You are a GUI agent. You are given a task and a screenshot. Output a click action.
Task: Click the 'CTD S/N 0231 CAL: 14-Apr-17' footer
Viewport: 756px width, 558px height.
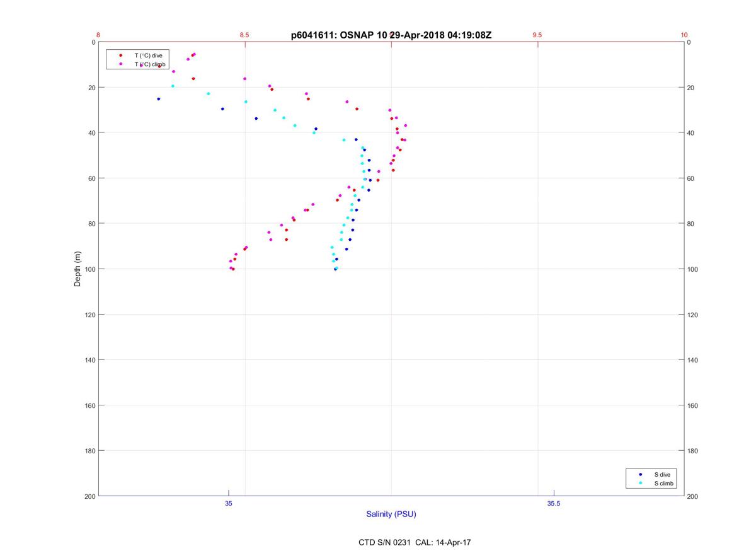[x=415, y=542]
